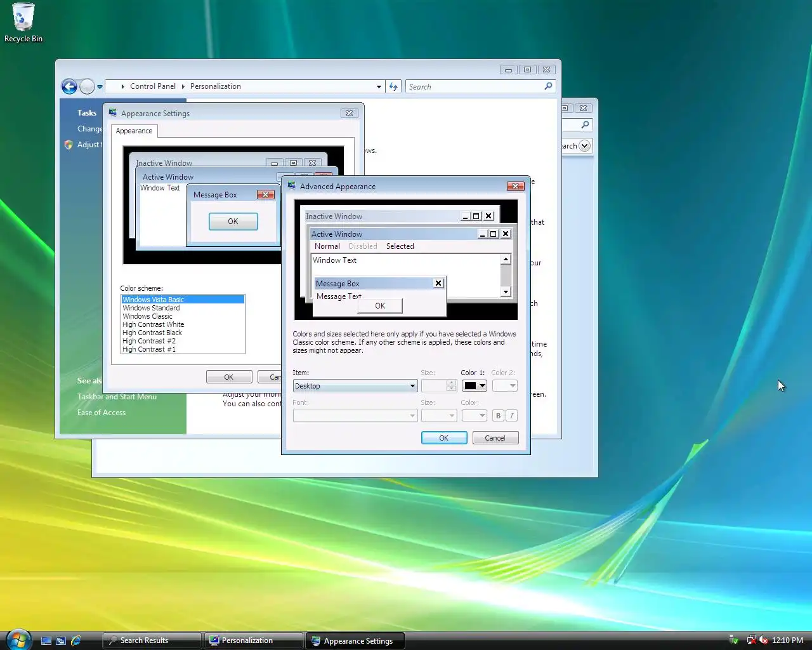
Task: Click Switch between windows quick launch icon
Action: point(61,640)
